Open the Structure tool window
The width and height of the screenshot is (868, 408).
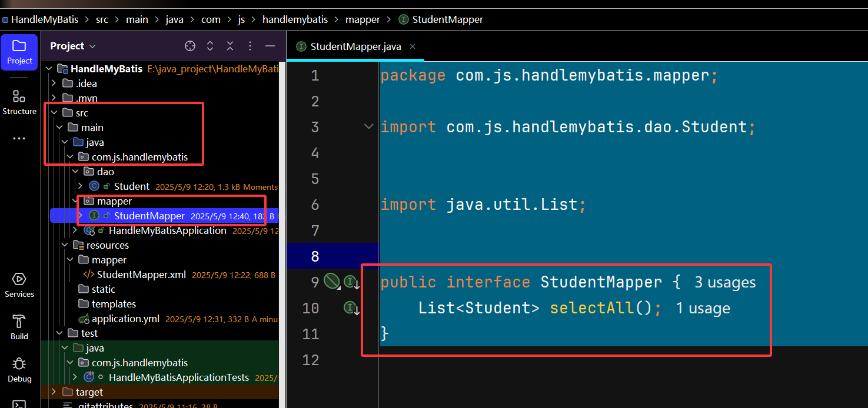[19, 102]
